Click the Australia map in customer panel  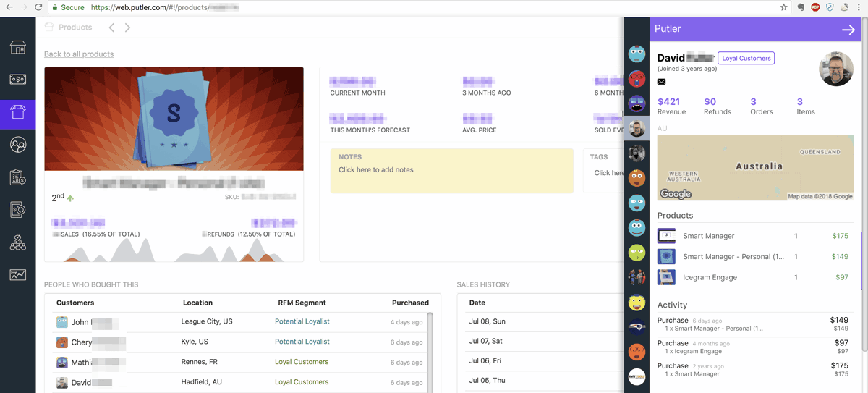click(x=755, y=167)
